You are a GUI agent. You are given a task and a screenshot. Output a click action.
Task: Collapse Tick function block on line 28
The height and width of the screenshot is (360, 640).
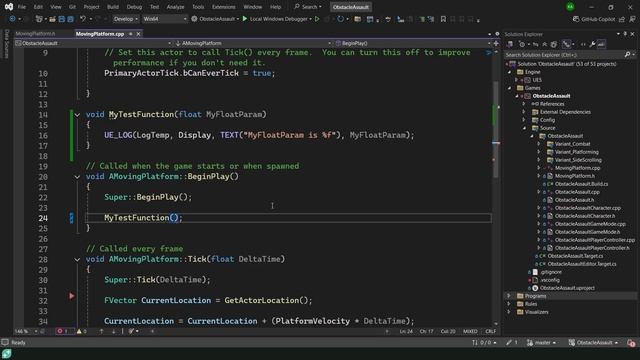coord(77,259)
